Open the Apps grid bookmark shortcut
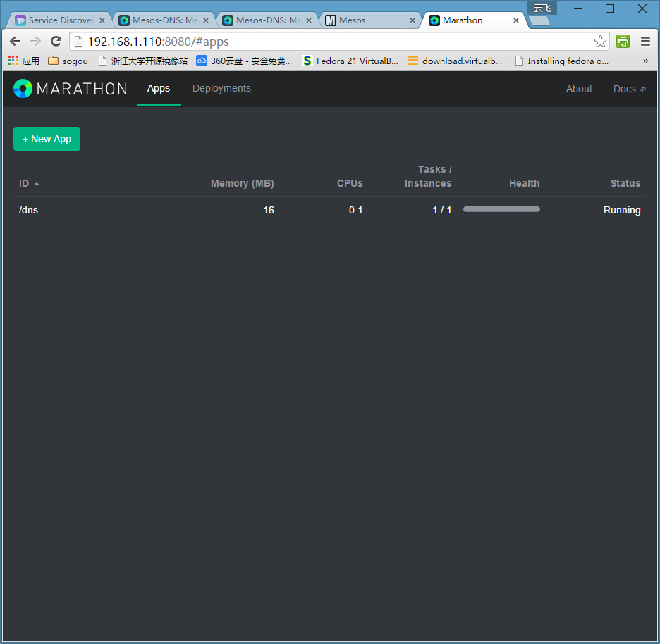Viewport: 660px width, 644px height. (24, 61)
